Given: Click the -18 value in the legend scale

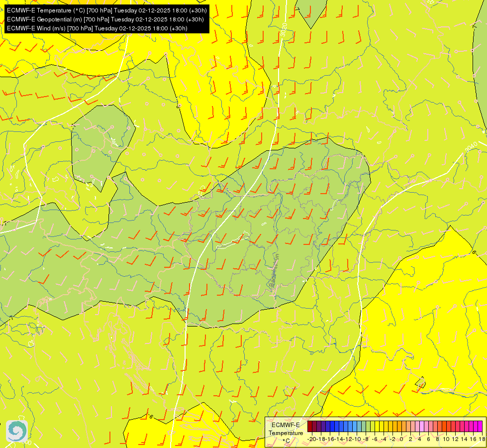Looking at the screenshot, I should coord(321,440).
